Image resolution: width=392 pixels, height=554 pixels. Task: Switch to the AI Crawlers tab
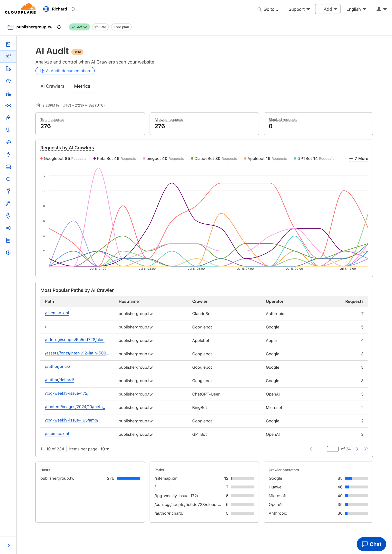coord(52,86)
